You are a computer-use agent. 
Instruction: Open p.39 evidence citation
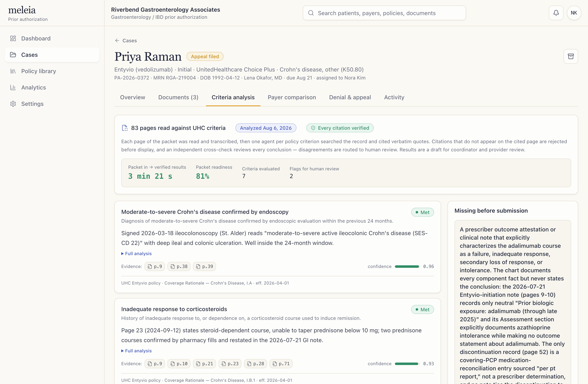[204, 266]
